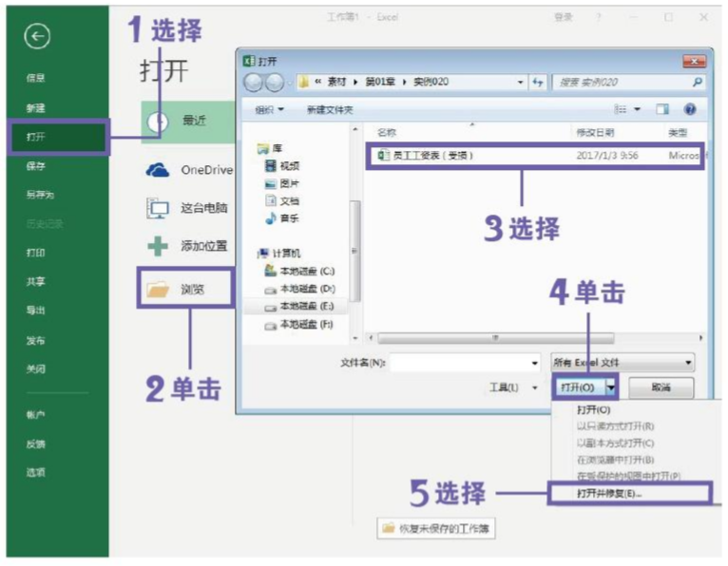Viewport: 728px width, 566px height.
Task: Click the search magnifier icon
Action: [x=697, y=82]
